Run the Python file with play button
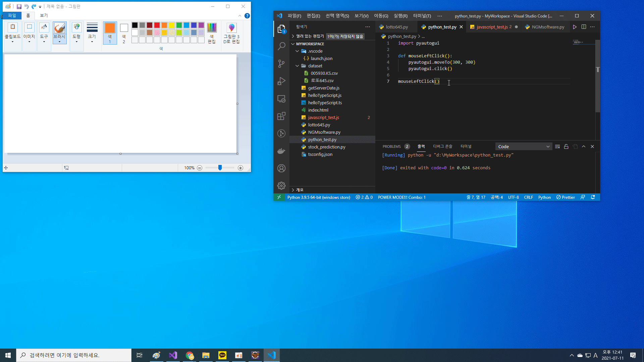Screen dimensions: 644x362 [575, 27]
